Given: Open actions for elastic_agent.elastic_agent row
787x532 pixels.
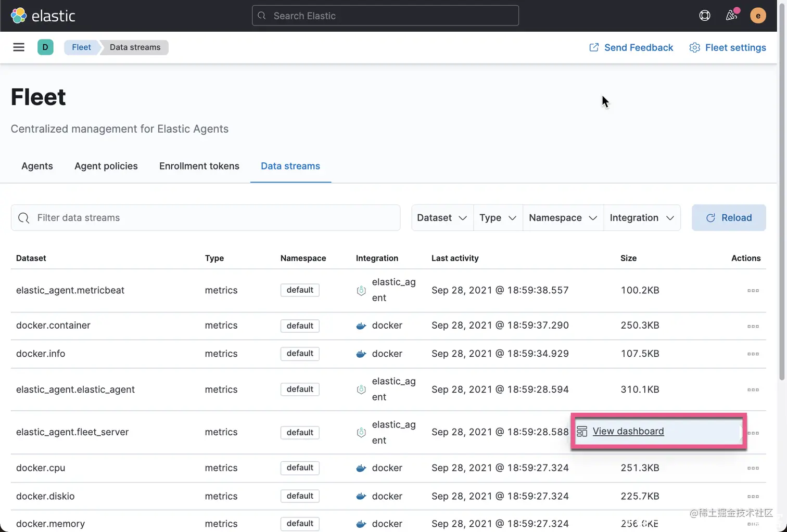Looking at the screenshot, I should (x=753, y=390).
